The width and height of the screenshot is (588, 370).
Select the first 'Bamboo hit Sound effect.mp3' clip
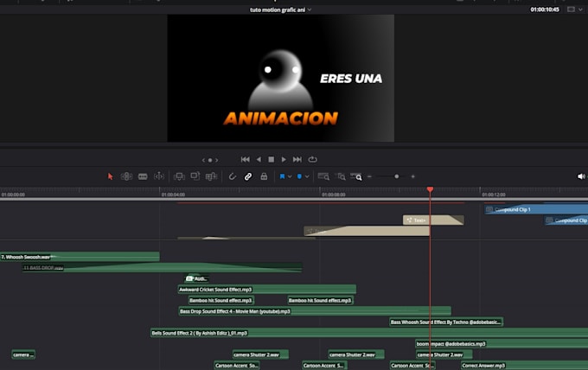220,300
